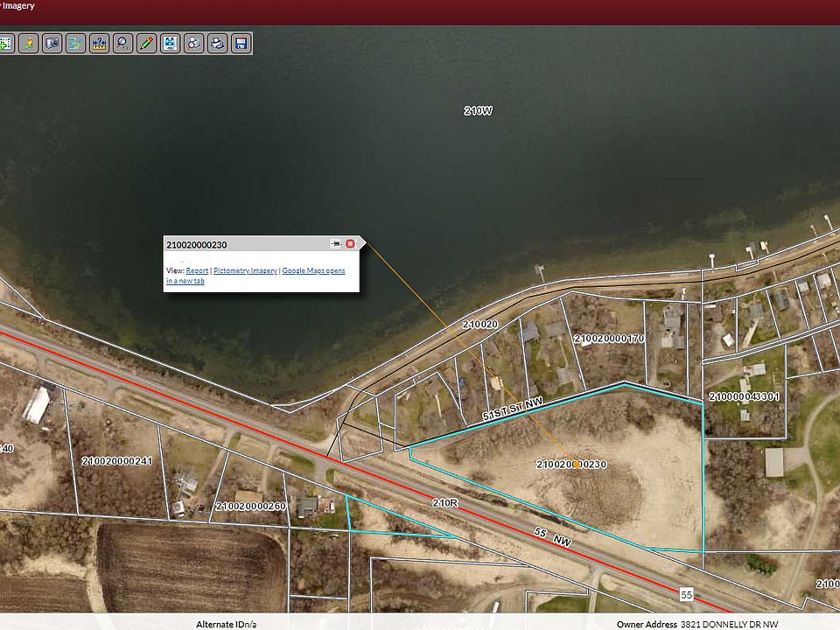The width and height of the screenshot is (840, 630).
Task: Select the green pencil drawing tool
Action: coord(146,43)
